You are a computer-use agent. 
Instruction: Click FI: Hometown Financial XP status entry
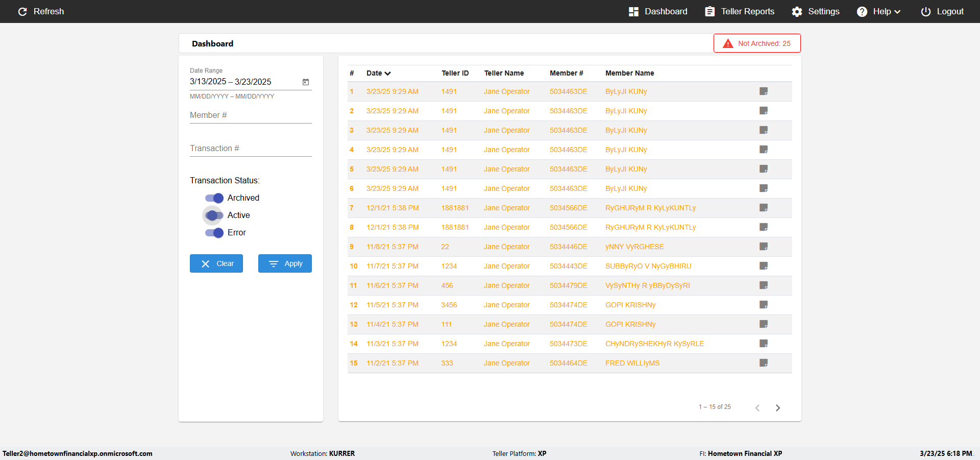click(741, 453)
